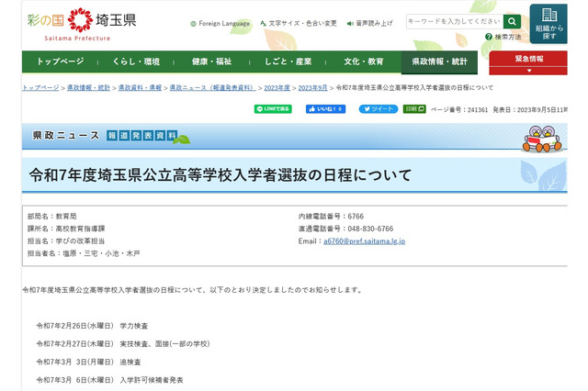Viewport: 588px width, 391px height.
Task: Click the 組織から探す building button
Action: pos(548,24)
